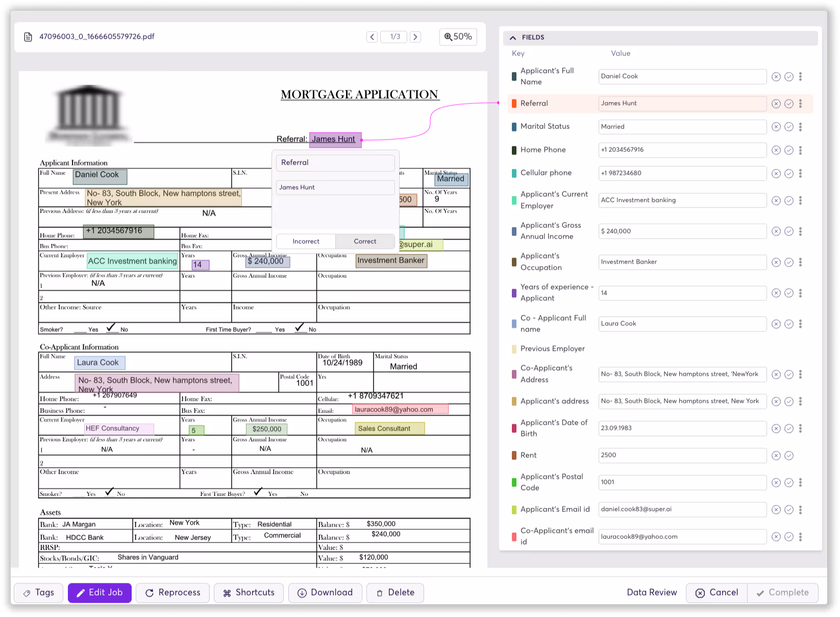Viewport: 840px width, 617px height.
Task: Edit the Applicant's Date of Birth value
Action: pyautogui.click(x=682, y=428)
